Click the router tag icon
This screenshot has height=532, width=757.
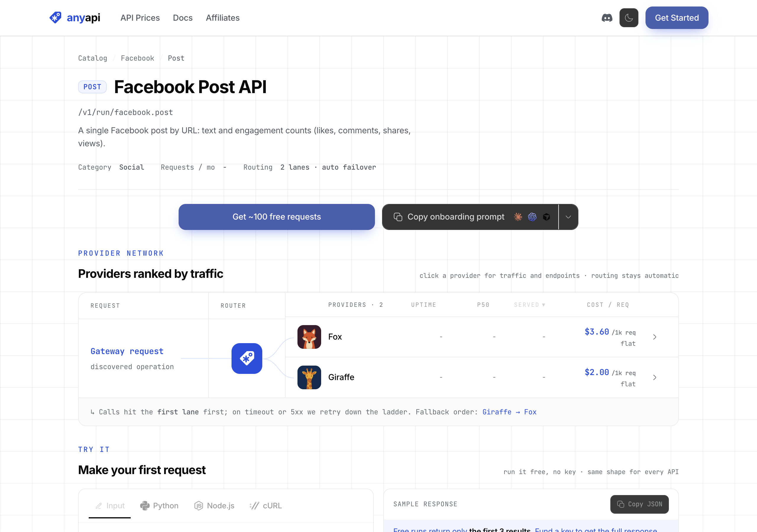[x=247, y=359]
